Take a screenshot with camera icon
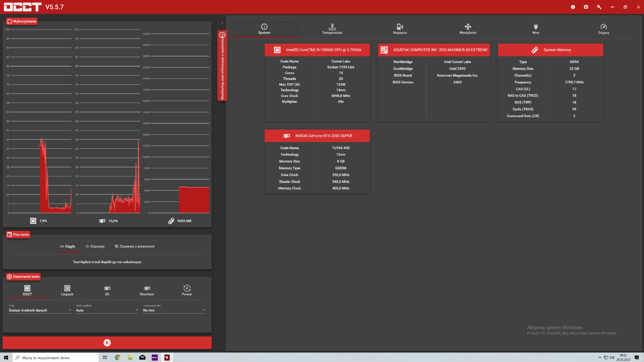 pyautogui.click(x=586, y=7)
